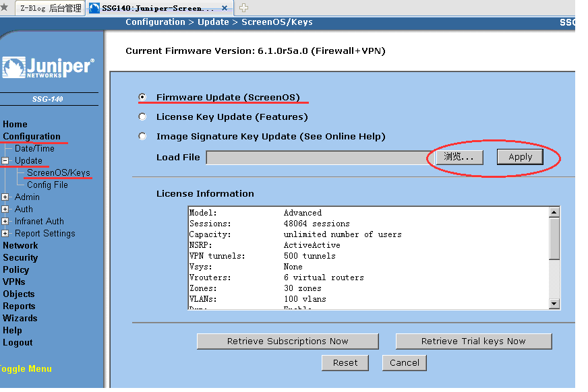
Task: Click license info scrollbar down arrow
Action: point(554,303)
